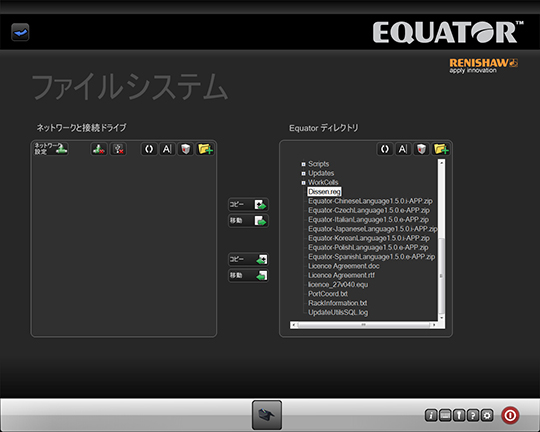The image size is (540, 432).
Task: Click the horizontal scroll right arrow
Action: (x=434, y=325)
